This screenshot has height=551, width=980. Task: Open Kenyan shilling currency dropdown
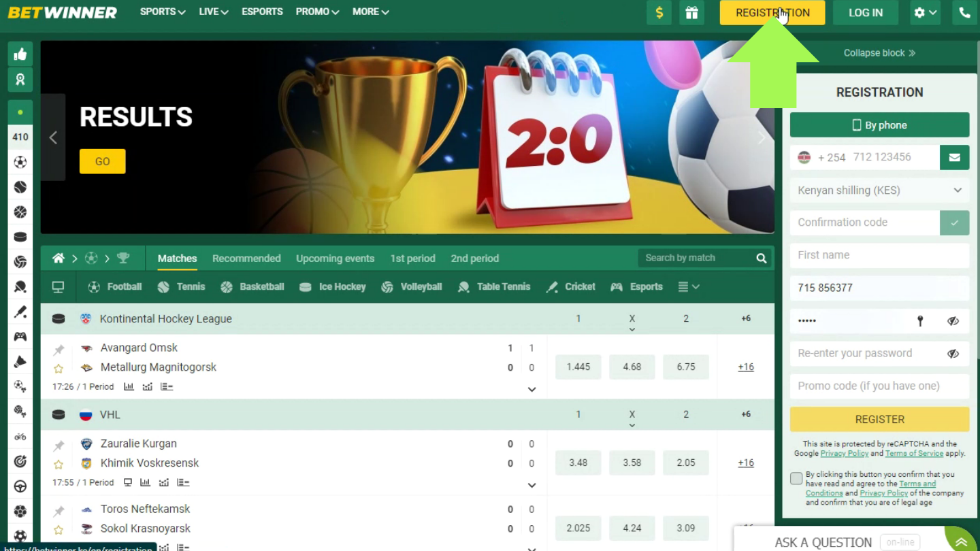coord(879,190)
